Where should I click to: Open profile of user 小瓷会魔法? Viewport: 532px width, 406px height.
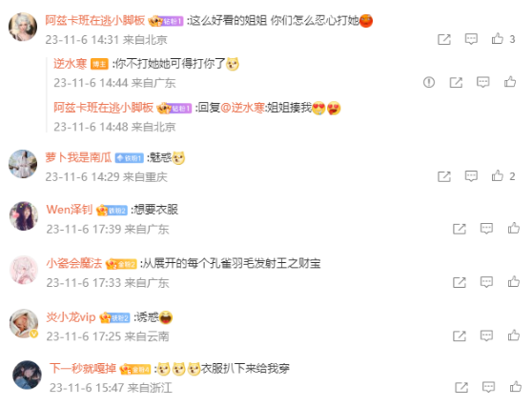pyautogui.click(x=74, y=263)
